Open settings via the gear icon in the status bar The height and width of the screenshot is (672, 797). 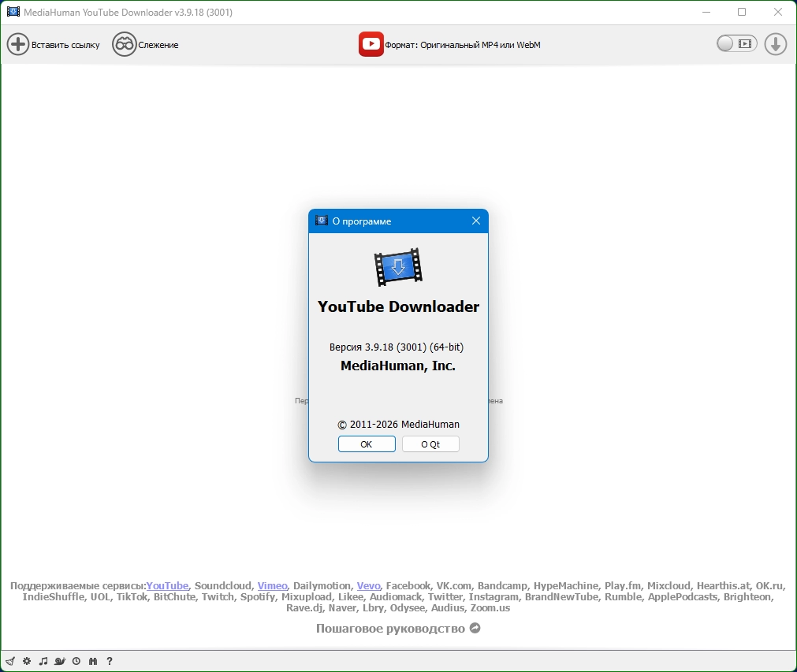(x=27, y=661)
